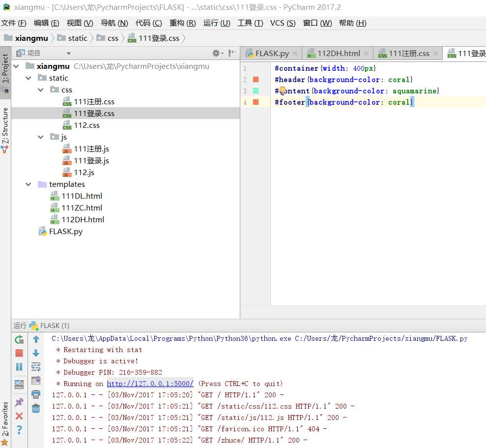Screen dimensions: 486x448
Task: Print the console output
Action: tap(36, 394)
